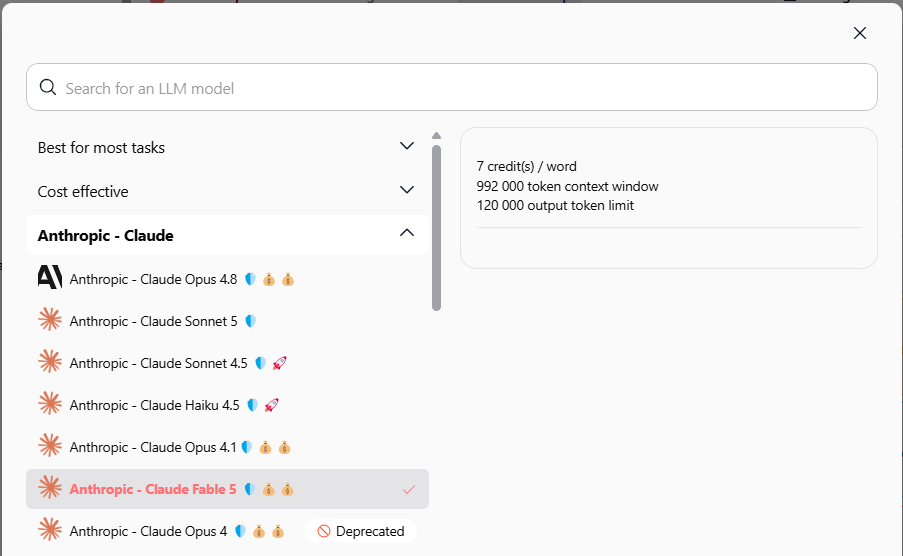Click the model list scrollbar thumb
Screen dimensions: 903x556
pyautogui.click(x=437, y=228)
